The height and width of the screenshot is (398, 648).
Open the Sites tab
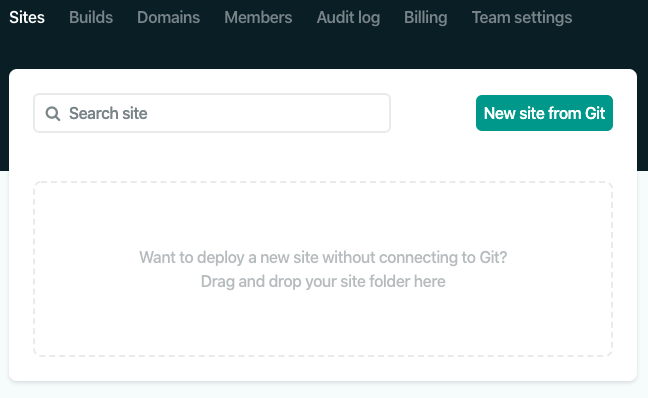tap(27, 17)
